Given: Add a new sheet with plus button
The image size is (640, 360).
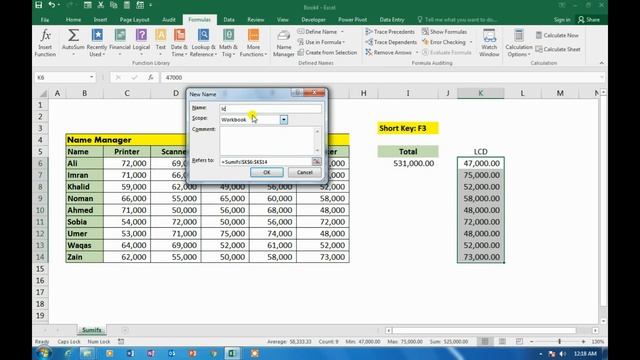Looking at the screenshot, I should [x=125, y=330].
